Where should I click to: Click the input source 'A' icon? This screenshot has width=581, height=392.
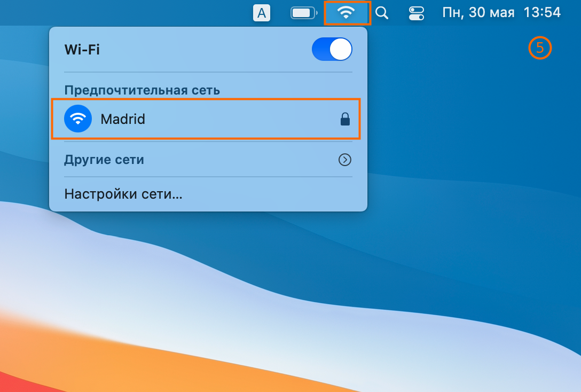(x=262, y=13)
